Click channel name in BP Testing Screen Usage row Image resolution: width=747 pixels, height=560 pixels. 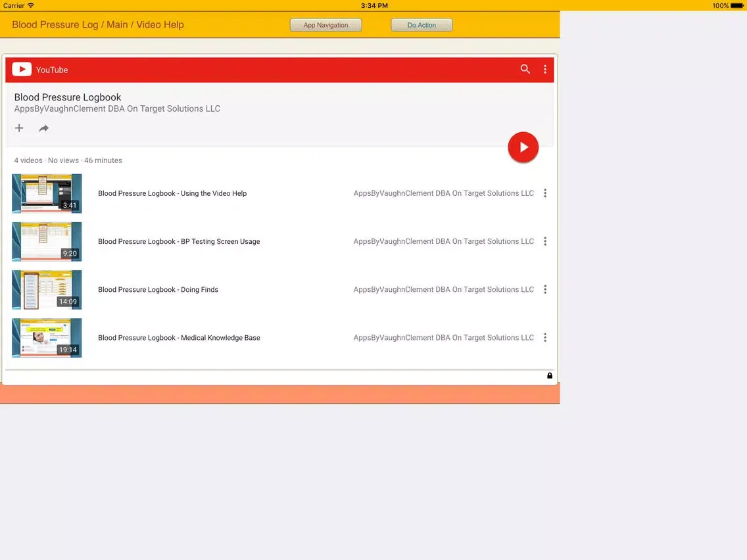pos(443,241)
